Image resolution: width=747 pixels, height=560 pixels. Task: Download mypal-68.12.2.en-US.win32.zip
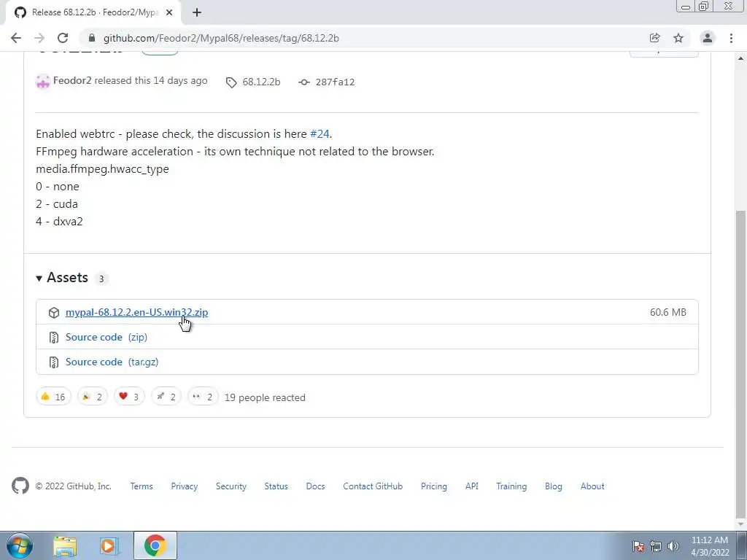[136, 312]
